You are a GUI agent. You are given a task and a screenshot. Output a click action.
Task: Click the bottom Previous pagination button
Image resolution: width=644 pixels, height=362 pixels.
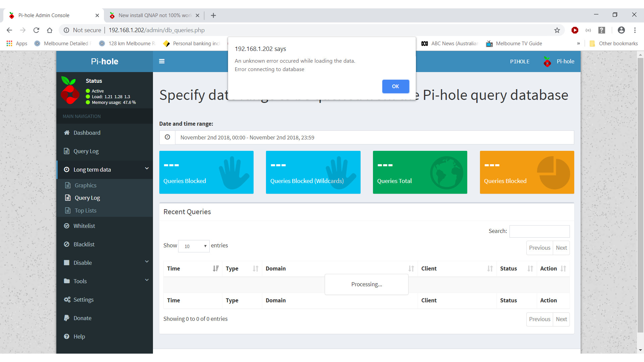539,319
